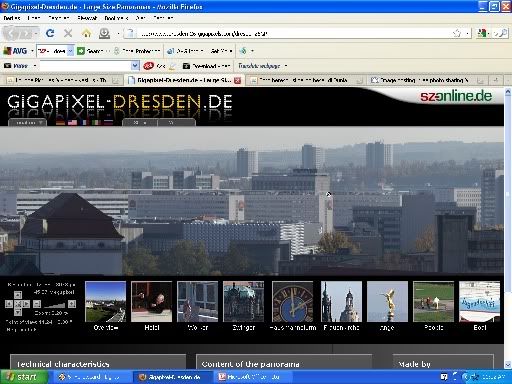Open the Bookmarks menu
Screen dimensions: 512x384
[116, 18]
